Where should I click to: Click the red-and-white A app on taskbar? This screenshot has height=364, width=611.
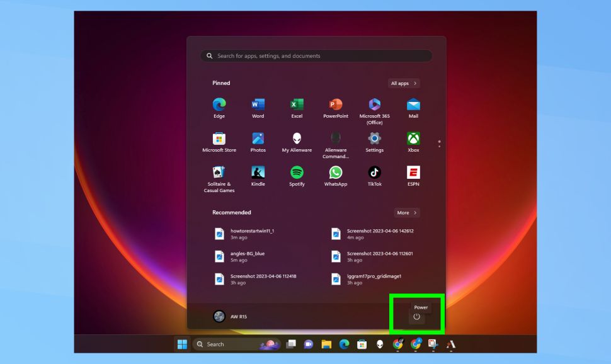(x=451, y=344)
